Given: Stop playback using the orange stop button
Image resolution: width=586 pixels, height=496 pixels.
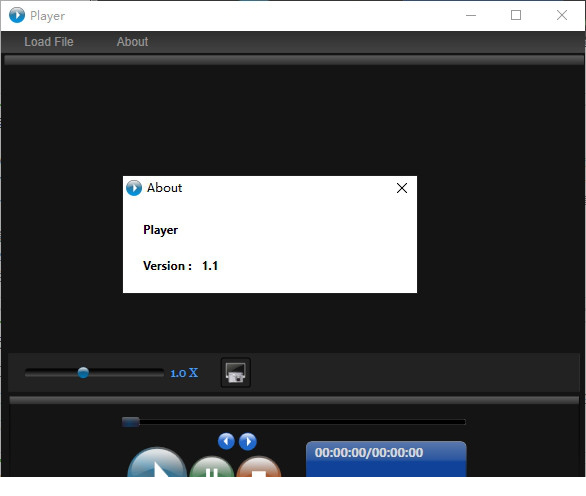Looking at the screenshot, I should 259,467.
